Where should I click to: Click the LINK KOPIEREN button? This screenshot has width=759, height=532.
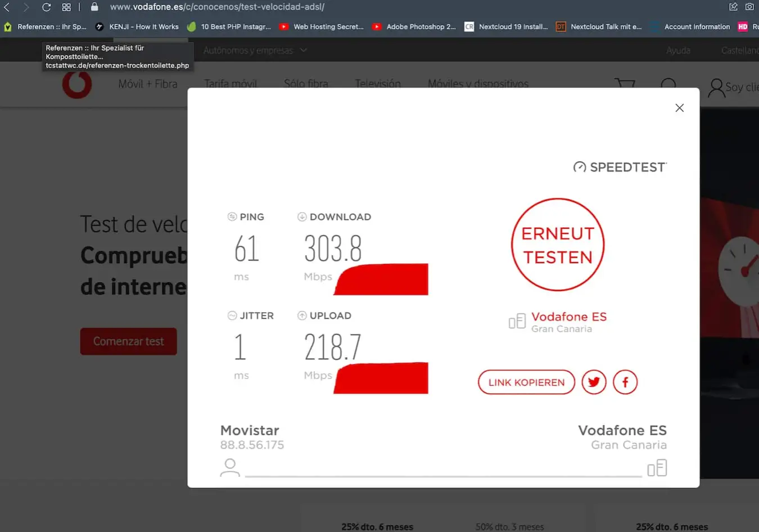point(526,382)
